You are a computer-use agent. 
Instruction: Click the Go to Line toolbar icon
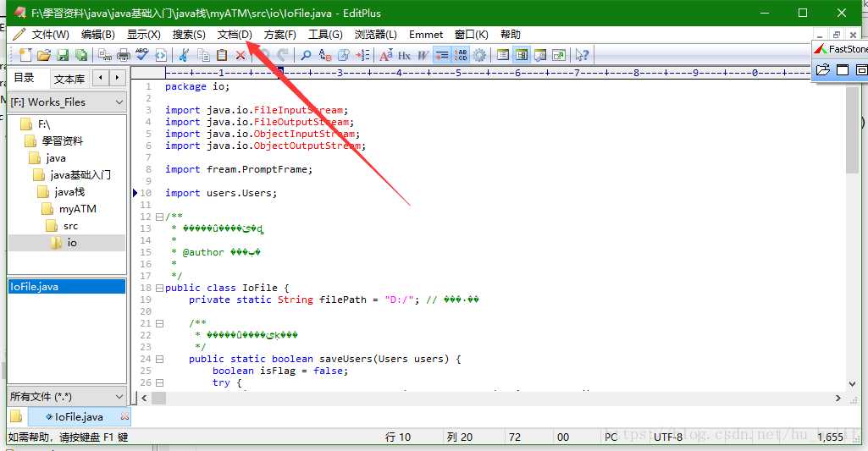[x=362, y=55]
